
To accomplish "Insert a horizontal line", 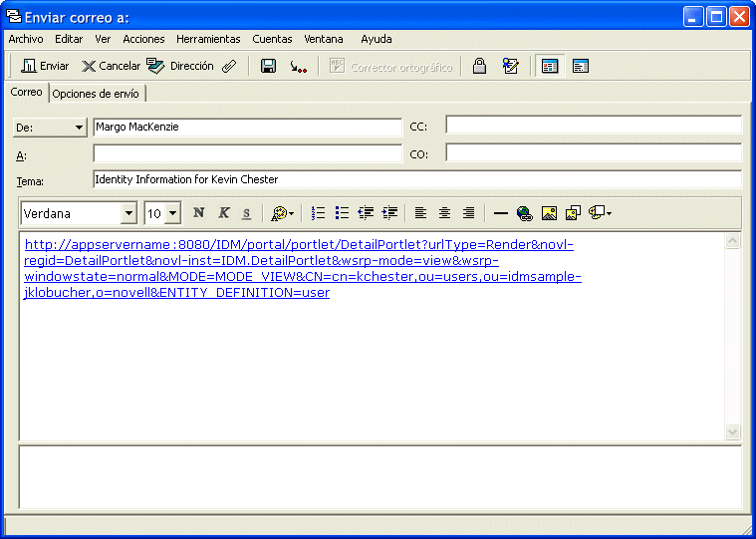I will coord(501,213).
